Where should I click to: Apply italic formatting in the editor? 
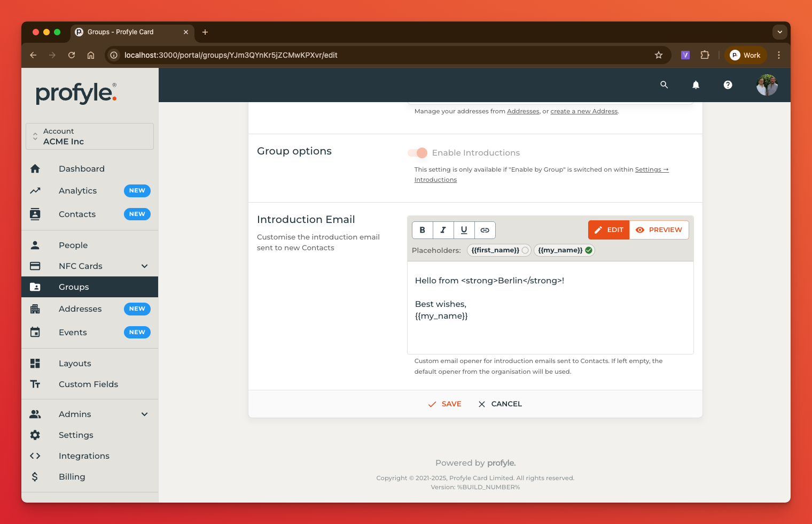click(x=443, y=230)
